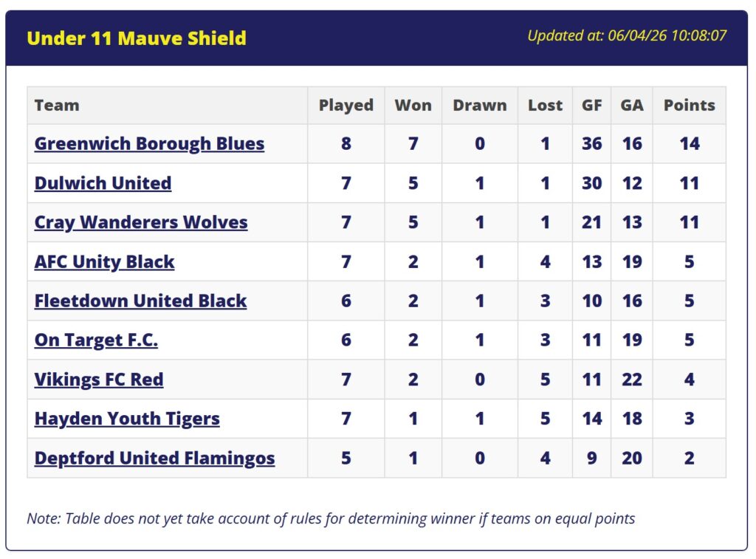
Task: Click the Played column header
Action: click(x=346, y=105)
